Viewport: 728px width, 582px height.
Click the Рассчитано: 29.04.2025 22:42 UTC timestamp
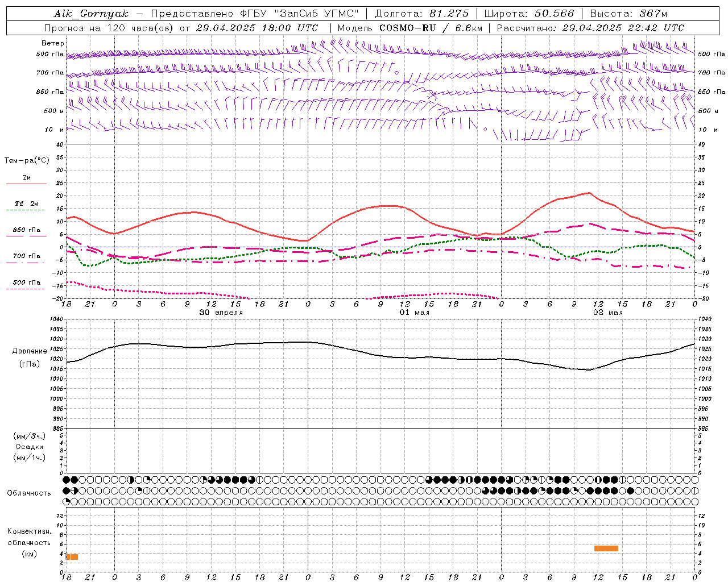[x=590, y=28]
